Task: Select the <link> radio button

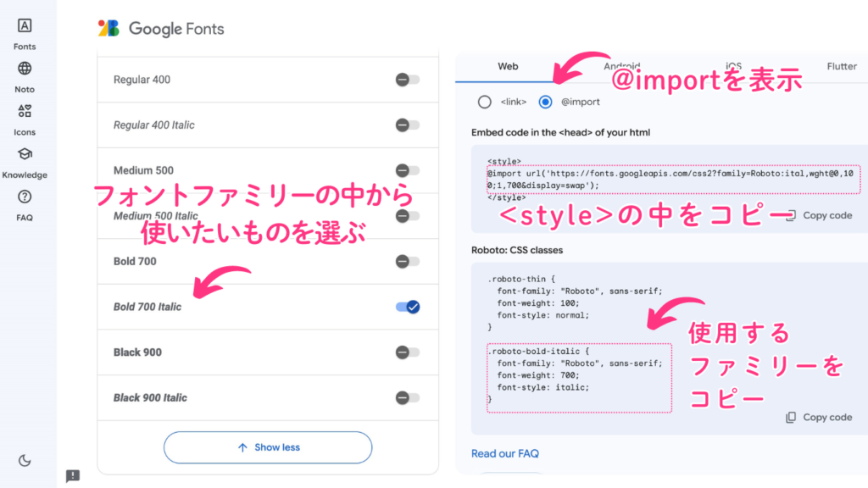Action: (484, 102)
